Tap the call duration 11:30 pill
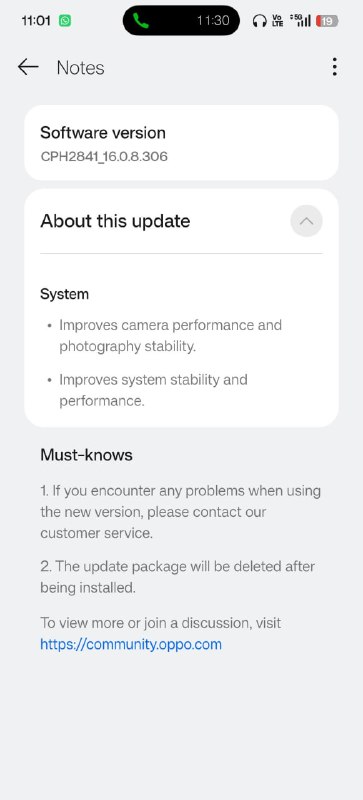 pyautogui.click(x=181, y=20)
